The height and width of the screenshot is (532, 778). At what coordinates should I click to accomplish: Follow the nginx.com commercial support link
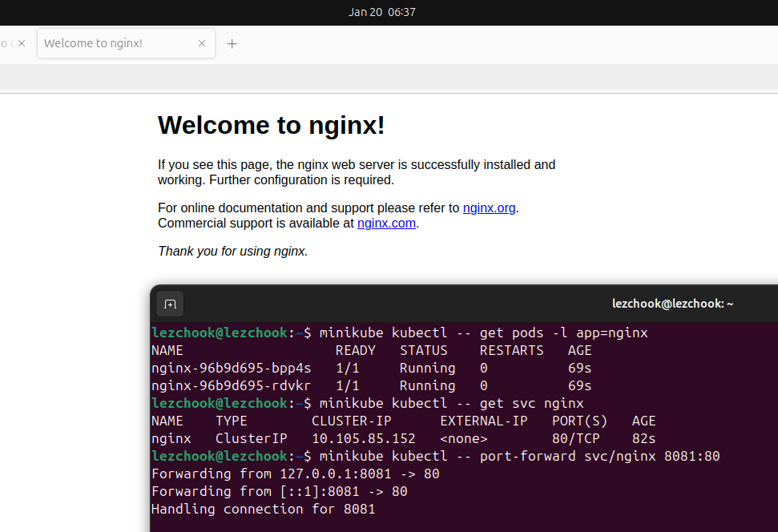tap(386, 224)
